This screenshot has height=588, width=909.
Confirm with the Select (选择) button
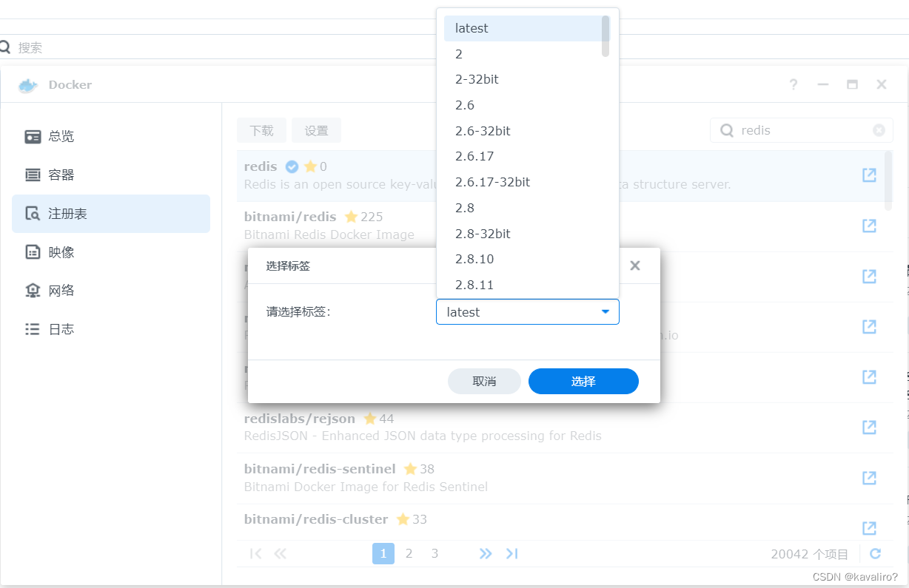coord(583,382)
